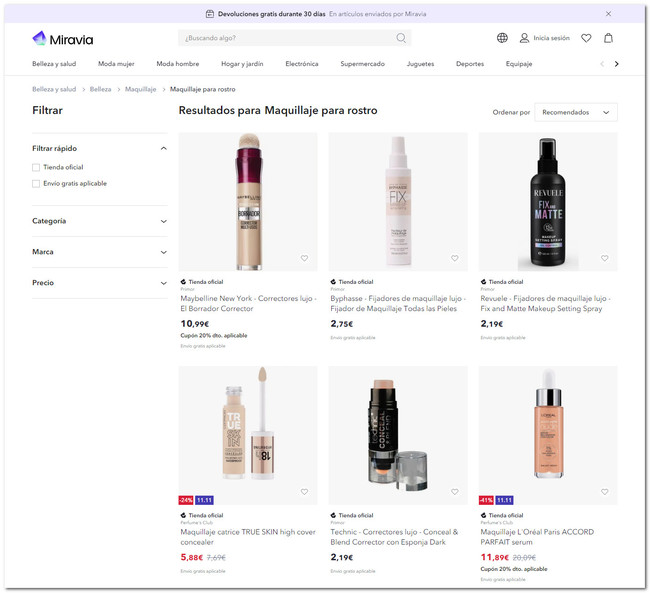Open the shopping bag cart icon
Viewport: 650px width, 593px height.
(x=608, y=38)
